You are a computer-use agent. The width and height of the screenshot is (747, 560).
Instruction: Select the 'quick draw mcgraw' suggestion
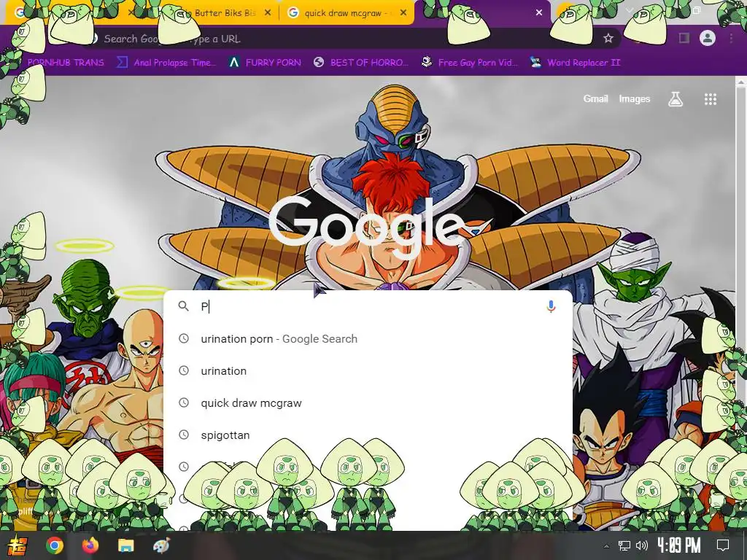(x=368, y=402)
